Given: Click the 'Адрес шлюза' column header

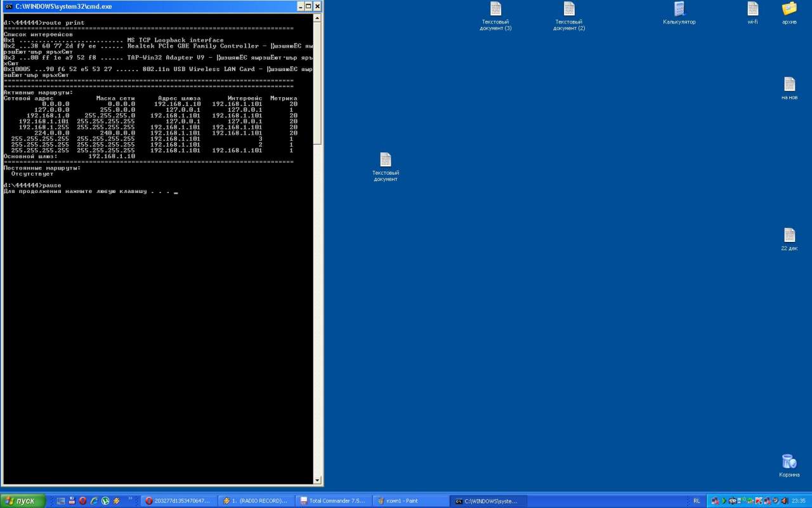Looking at the screenshot, I should click(179, 98).
